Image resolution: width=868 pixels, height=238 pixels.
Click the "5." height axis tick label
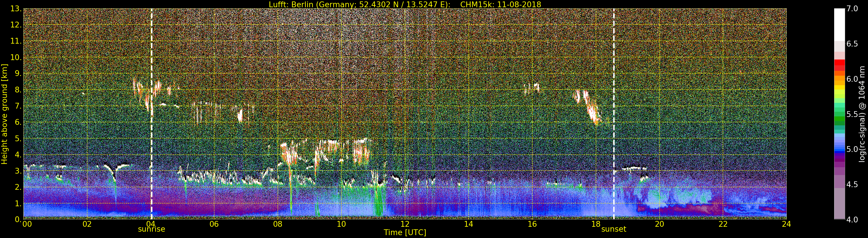[18, 138]
